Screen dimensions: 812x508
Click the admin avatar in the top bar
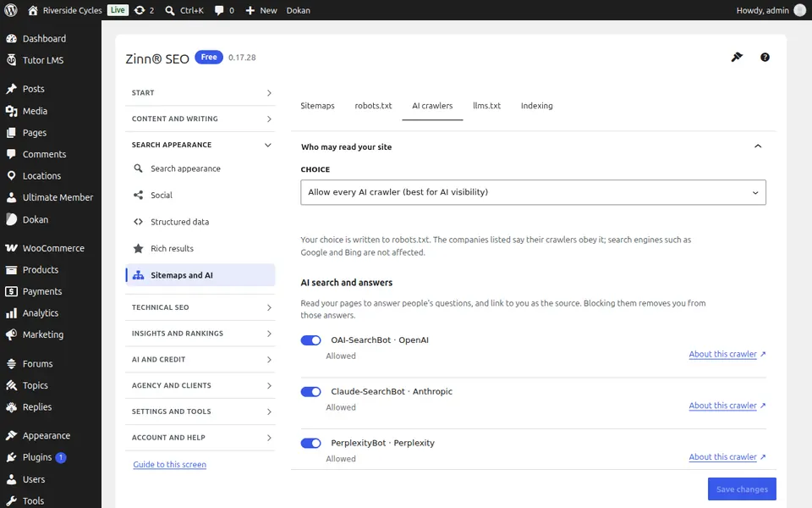[799, 10]
